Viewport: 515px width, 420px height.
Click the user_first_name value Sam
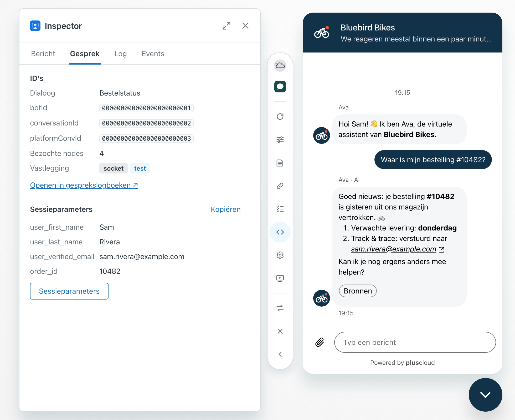[x=107, y=227]
